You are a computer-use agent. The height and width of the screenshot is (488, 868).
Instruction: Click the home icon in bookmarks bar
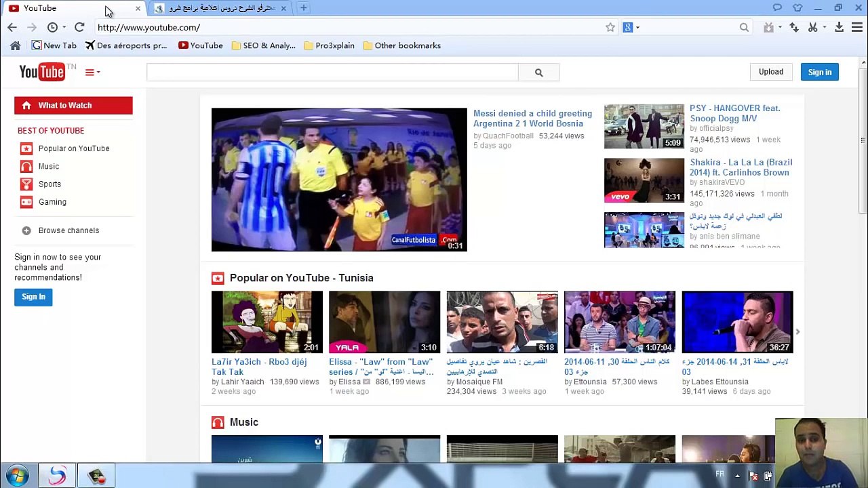pyautogui.click(x=15, y=45)
